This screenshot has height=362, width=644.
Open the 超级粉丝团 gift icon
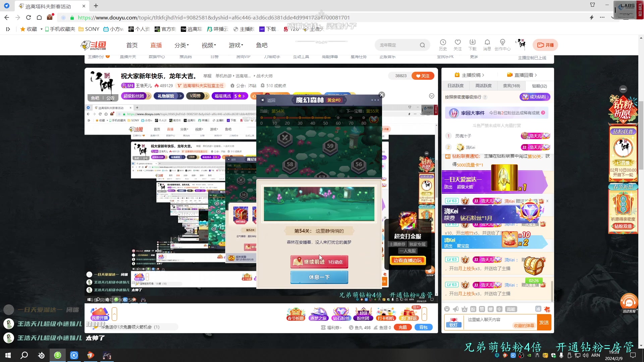pos(363,314)
